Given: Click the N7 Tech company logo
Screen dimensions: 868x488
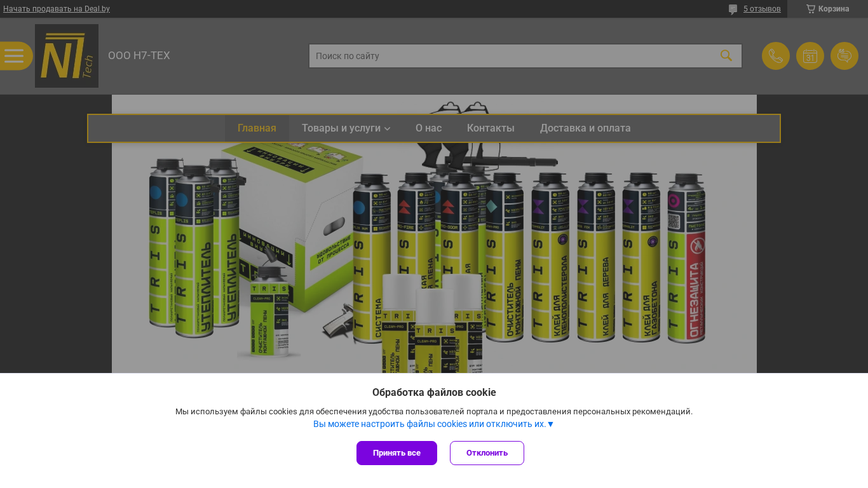Looking at the screenshot, I should pyautogui.click(x=67, y=56).
